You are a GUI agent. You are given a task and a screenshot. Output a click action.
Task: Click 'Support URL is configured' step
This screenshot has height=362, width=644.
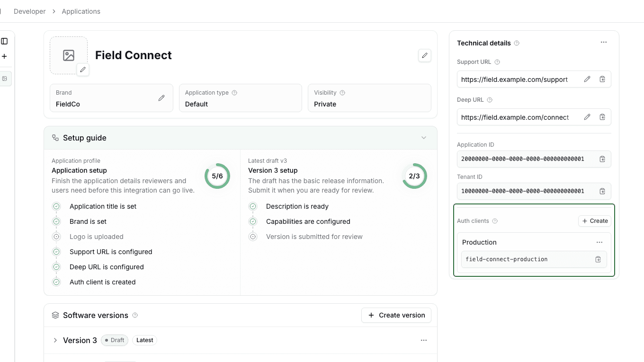click(x=111, y=252)
